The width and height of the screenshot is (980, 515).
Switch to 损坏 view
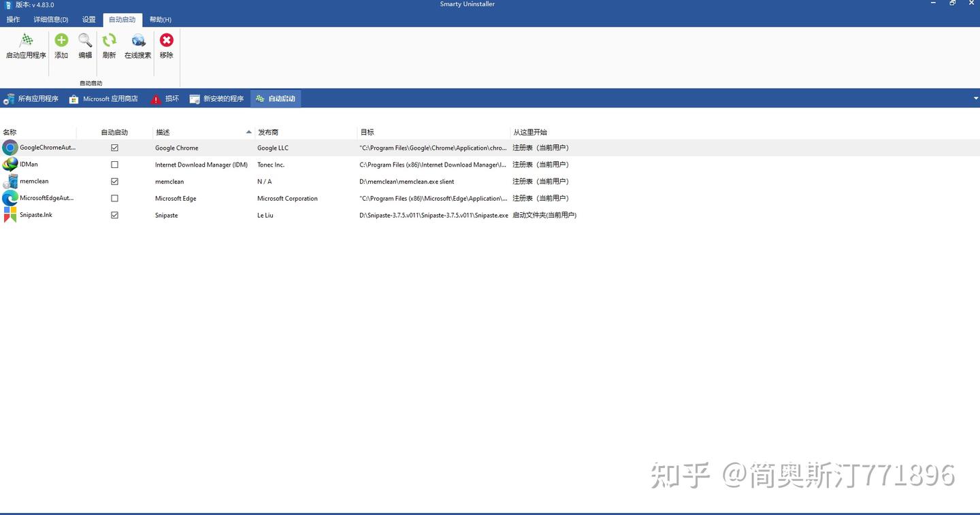click(x=165, y=99)
